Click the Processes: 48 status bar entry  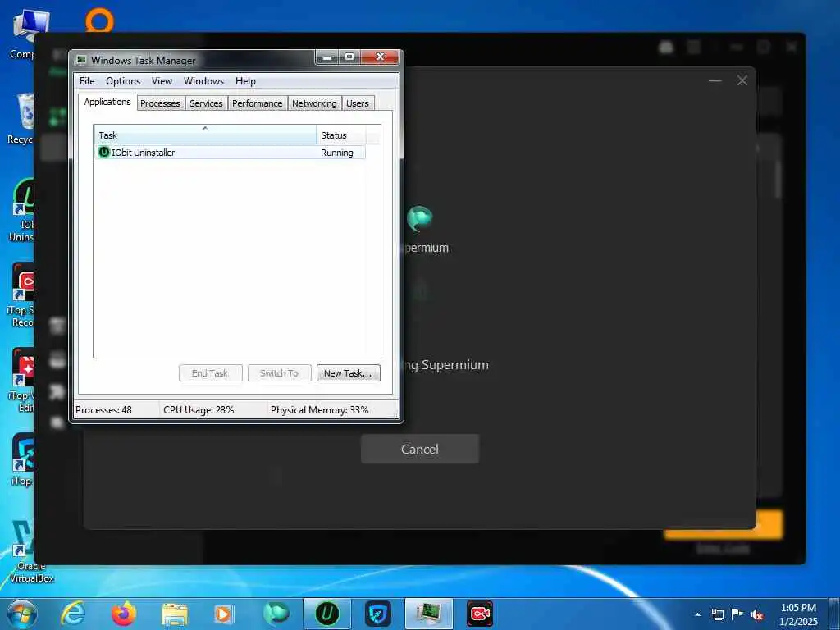[x=104, y=410]
